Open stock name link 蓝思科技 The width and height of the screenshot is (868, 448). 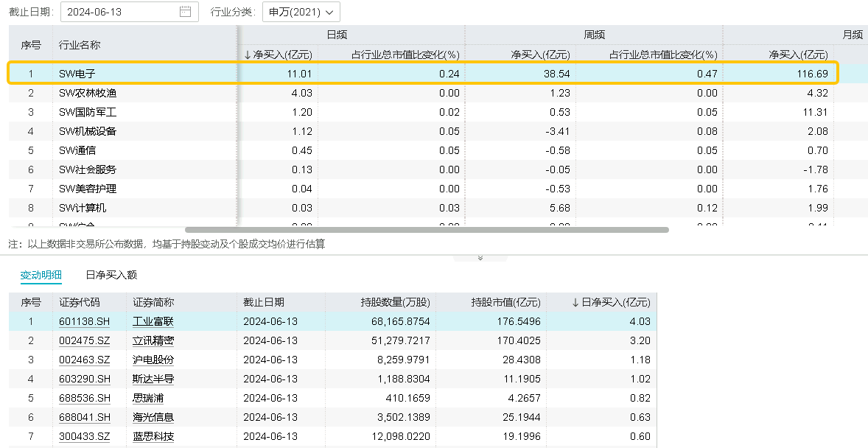(153, 436)
